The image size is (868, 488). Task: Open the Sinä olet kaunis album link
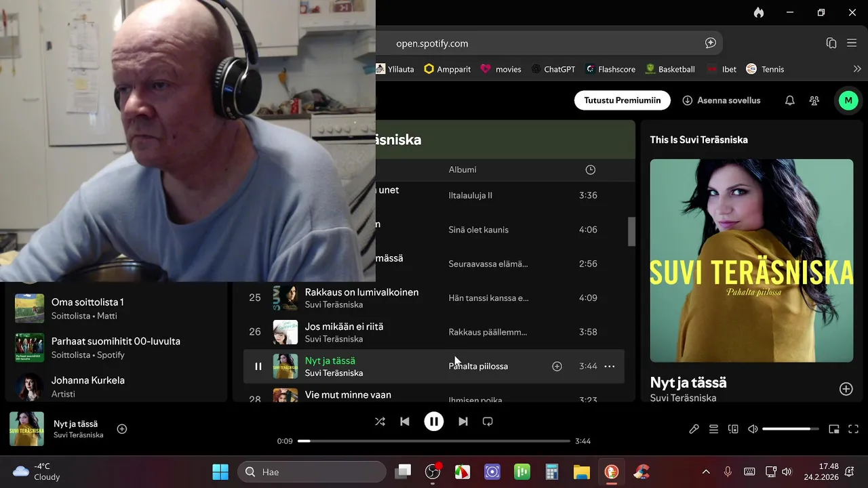click(x=478, y=230)
